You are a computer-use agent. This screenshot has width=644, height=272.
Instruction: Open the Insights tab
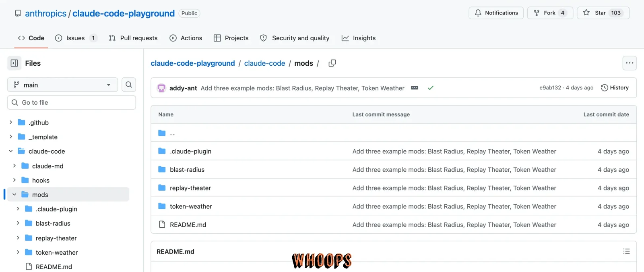pyautogui.click(x=359, y=38)
